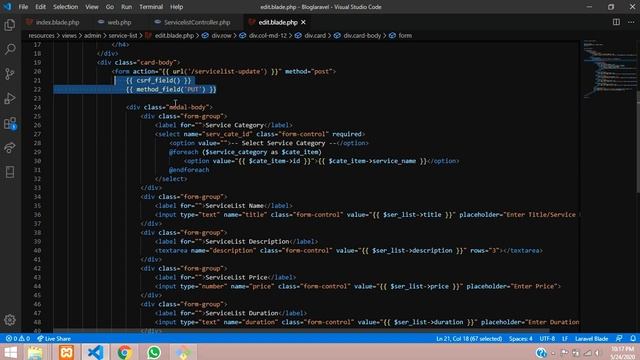Viewport: 640px width, 360px height.
Task: Open the File menu
Action: [x=23, y=7]
